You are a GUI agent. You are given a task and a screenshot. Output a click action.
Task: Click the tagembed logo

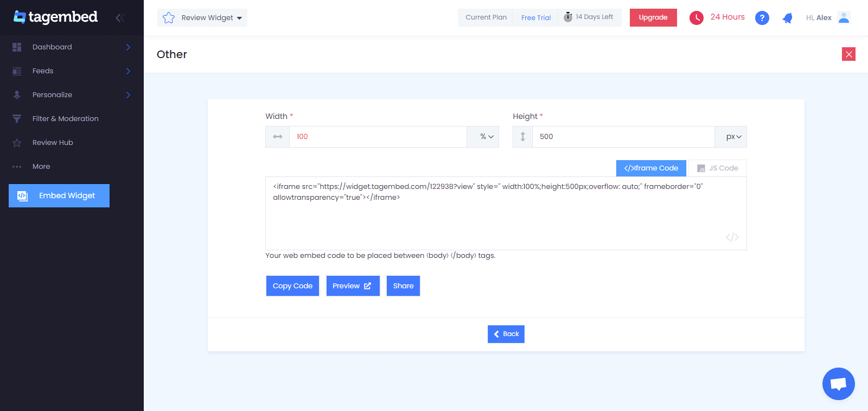(56, 17)
